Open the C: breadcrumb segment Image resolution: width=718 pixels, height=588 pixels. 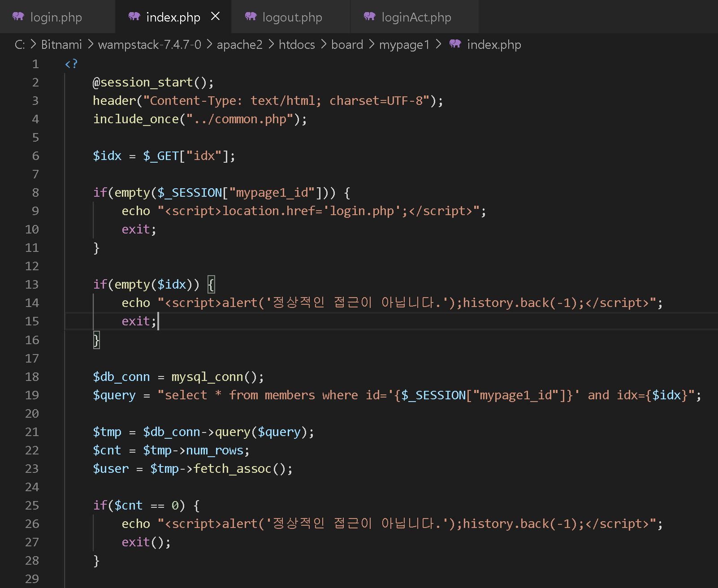coord(20,44)
